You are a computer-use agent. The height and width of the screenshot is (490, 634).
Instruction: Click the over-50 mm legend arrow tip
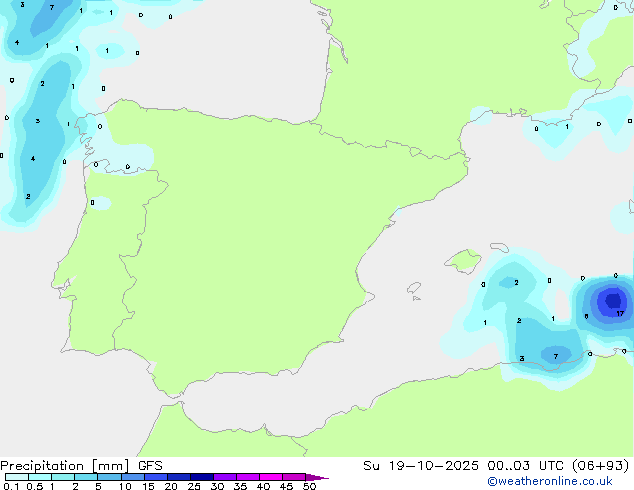point(317,477)
